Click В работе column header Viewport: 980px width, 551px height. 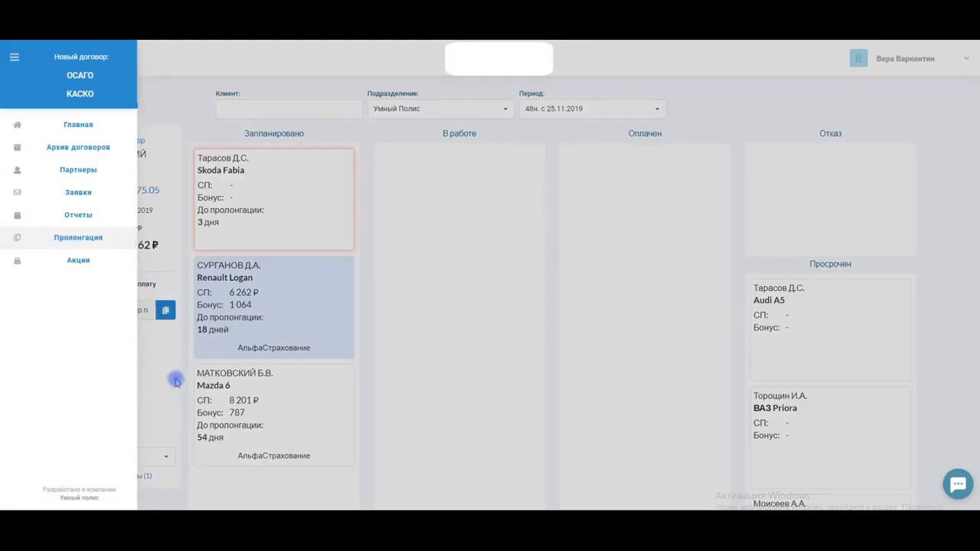pos(459,133)
